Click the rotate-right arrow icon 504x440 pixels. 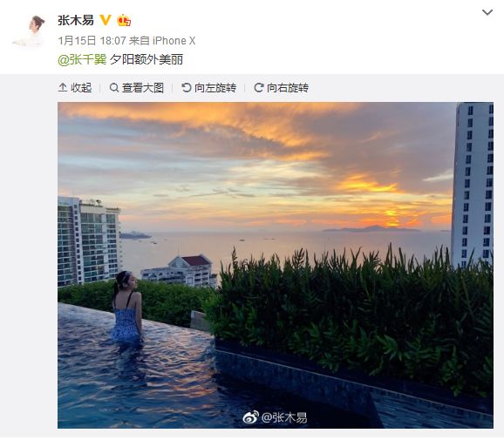pos(259,87)
